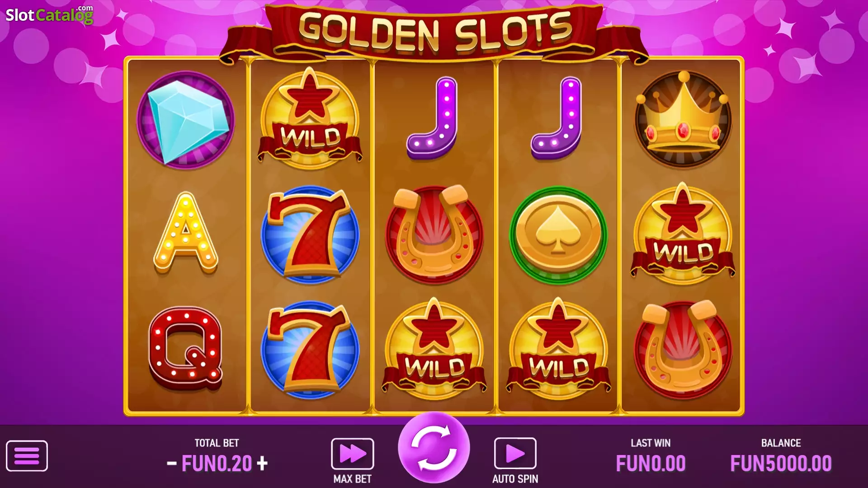Click the purple spin button

pyautogui.click(x=434, y=448)
